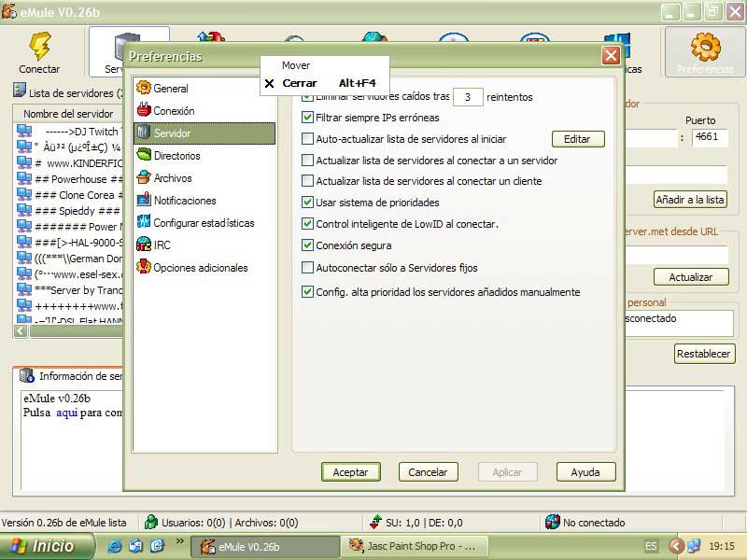Click Nombre del servidor column header
Image resolution: width=747 pixels, height=560 pixels.
[69, 114]
